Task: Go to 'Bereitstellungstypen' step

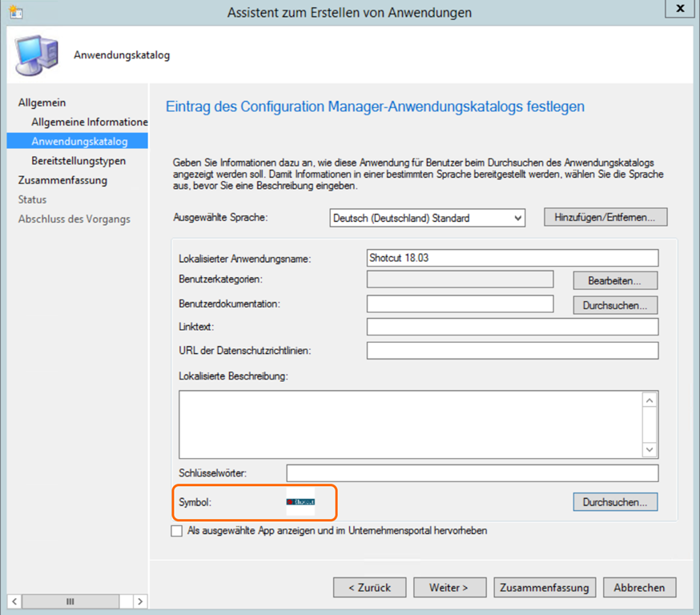Action: (x=78, y=161)
